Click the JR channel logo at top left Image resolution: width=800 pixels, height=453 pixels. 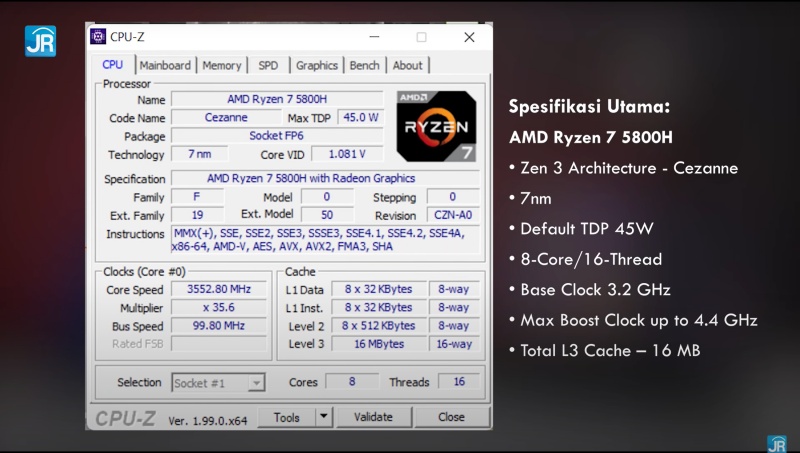click(x=40, y=41)
